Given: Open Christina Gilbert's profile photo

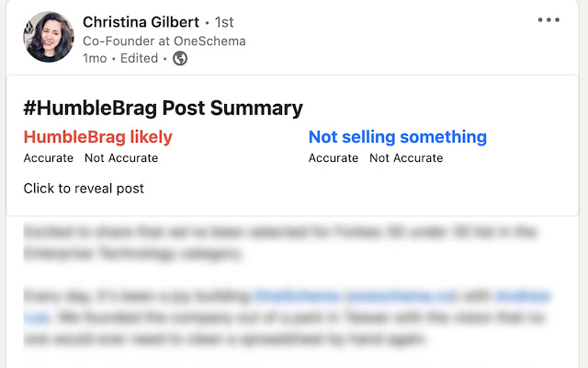Looking at the screenshot, I should pyautogui.click(x=49, y=37).
